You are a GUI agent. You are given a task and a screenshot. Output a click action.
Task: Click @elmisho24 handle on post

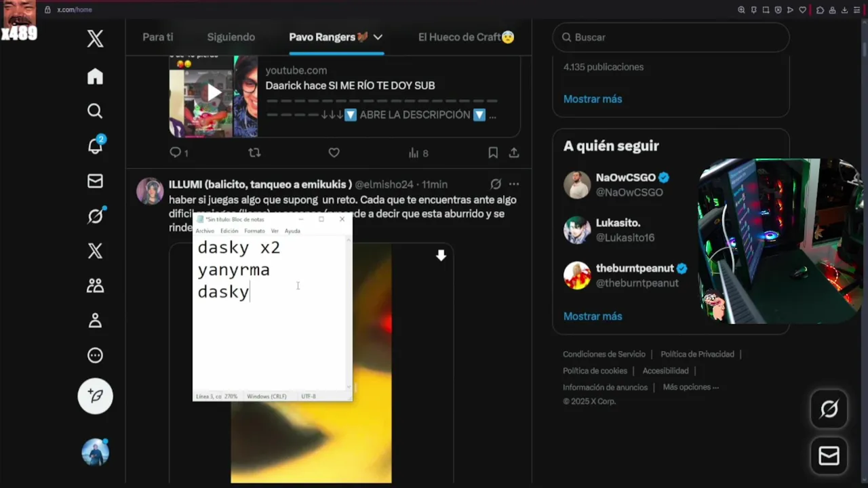tap(384, 184)
